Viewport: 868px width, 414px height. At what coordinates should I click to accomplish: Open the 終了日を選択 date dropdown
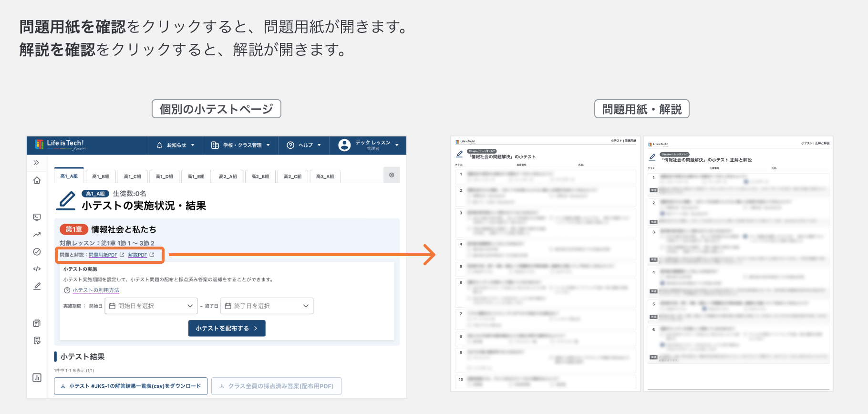click(x=267, y=306)
